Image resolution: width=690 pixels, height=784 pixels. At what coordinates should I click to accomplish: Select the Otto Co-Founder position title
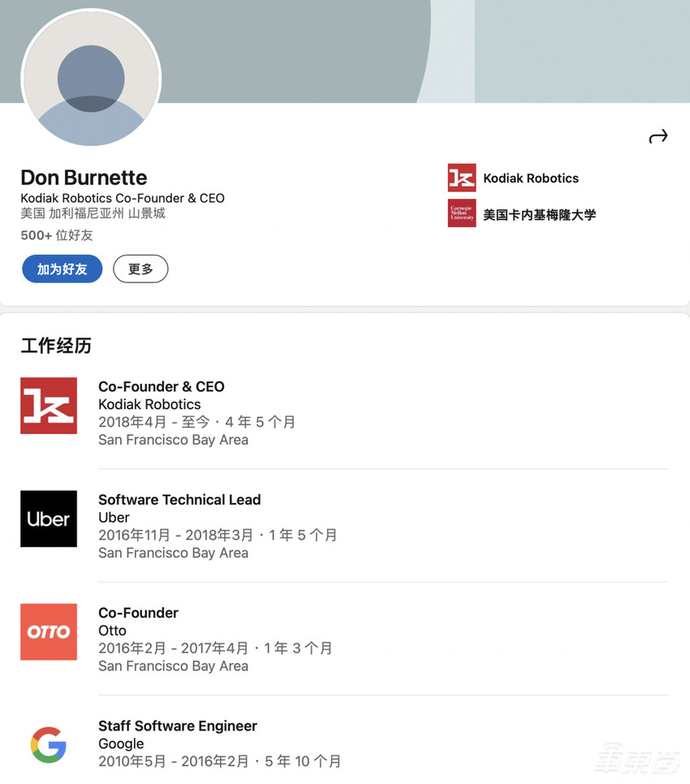138,613
